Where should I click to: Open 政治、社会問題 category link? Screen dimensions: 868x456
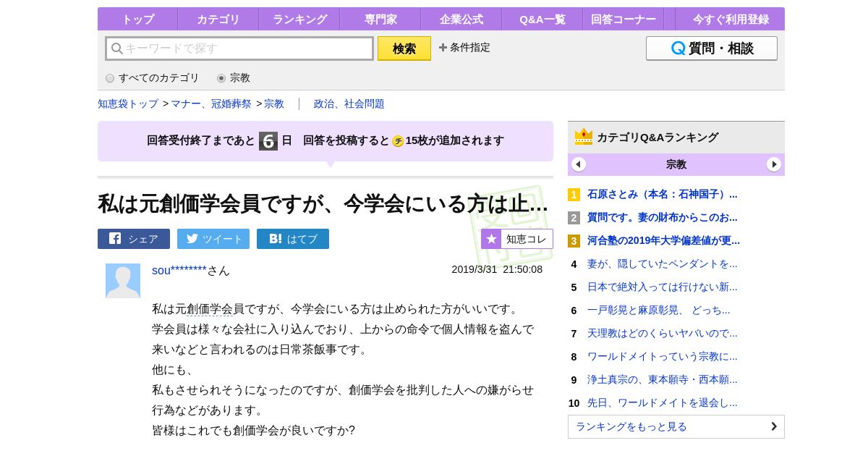349,104
